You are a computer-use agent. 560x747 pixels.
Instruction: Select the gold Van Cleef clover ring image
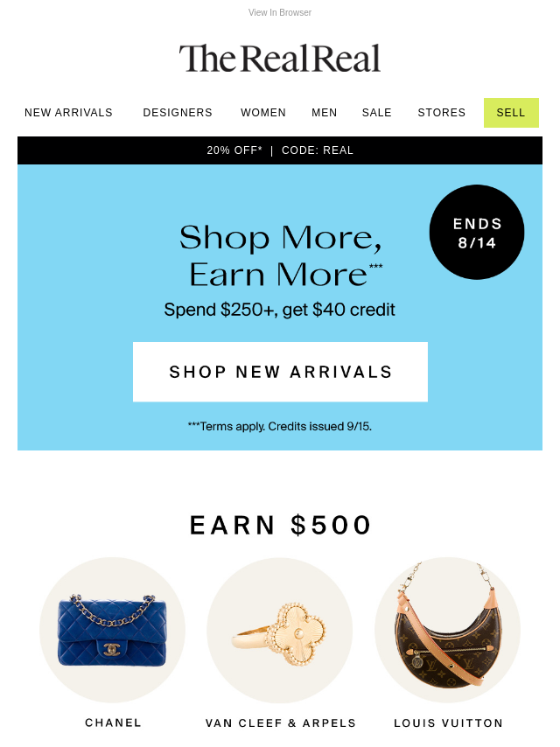(x=280, y=630)
